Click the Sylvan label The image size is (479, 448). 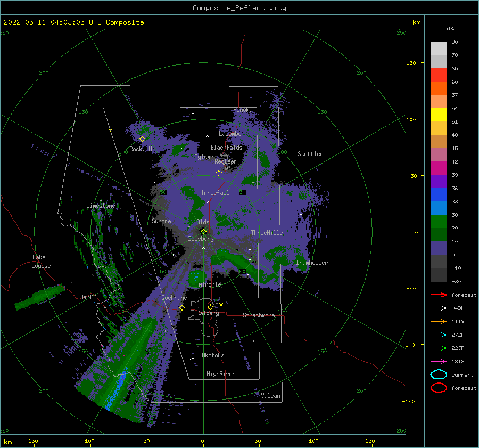coord(204,157)
